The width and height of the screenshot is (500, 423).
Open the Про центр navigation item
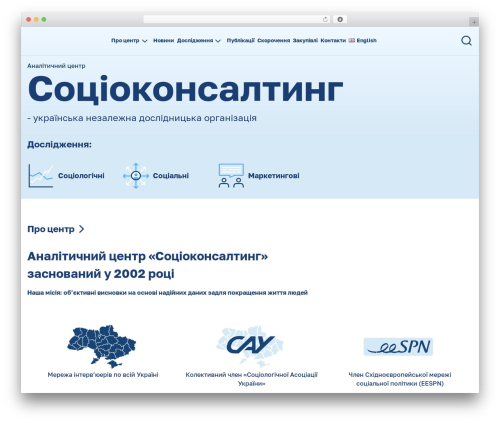[125, 40]
